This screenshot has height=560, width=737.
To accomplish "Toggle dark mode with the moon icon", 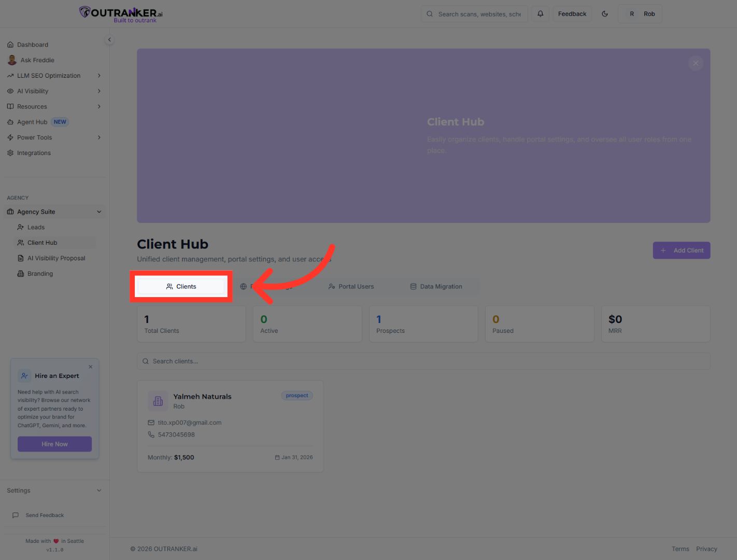I will click(x=605, y=14).
